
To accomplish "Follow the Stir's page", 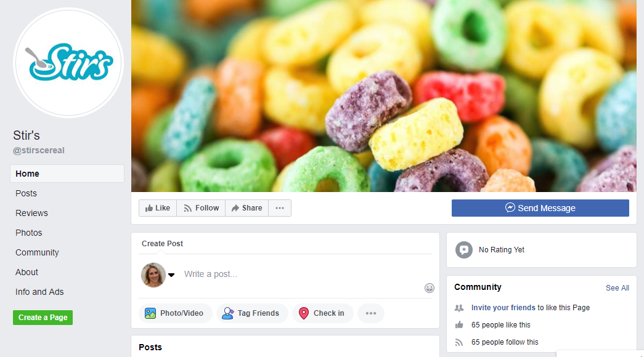I will (x=202, y=208).
